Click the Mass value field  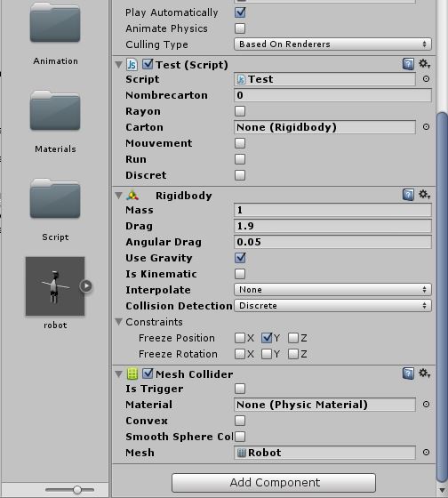pyautogui.click(x=332, y=210)
